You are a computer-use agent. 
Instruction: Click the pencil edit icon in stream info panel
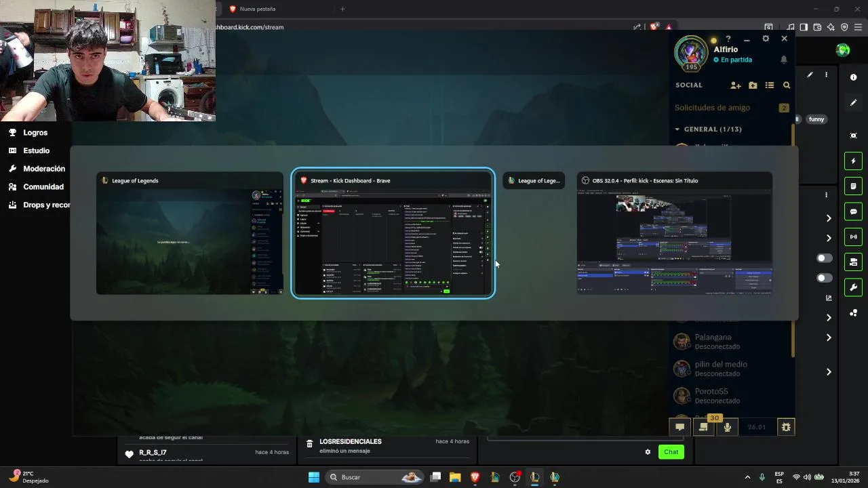click(x=810, y=75)
